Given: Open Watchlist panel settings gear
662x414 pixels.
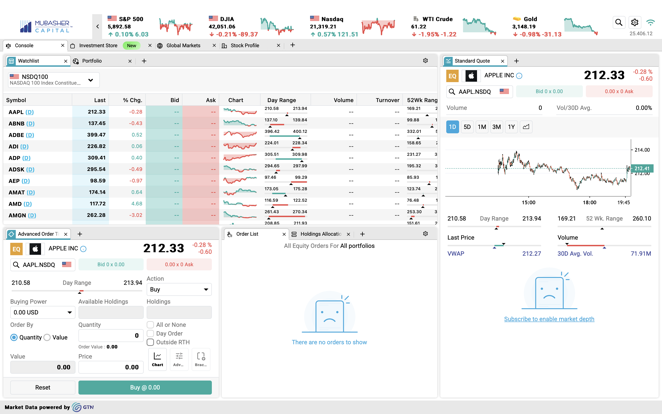Looking at the screenshot, I should pyautogui.click(x=425, y=61).
